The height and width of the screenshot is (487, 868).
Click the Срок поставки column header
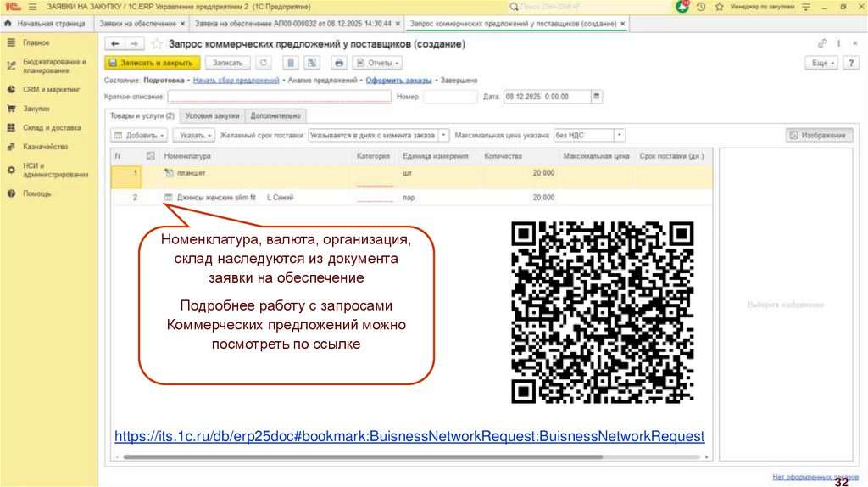(x=671, y=156)
